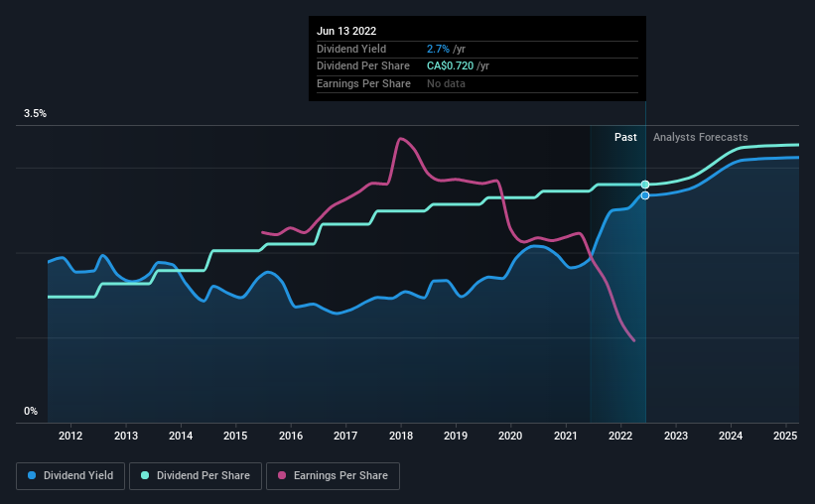Click the Jun 13 2022 tooltip date
Viewport: 815px width, 504px height.
coord(346,31)
